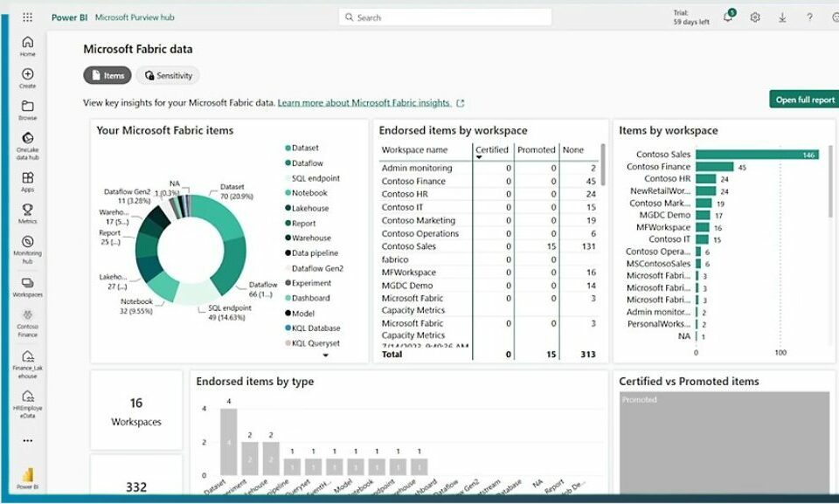This screenshot has width=839, height=504.
Task: Sort by the Certified column header
Action: 491,149
